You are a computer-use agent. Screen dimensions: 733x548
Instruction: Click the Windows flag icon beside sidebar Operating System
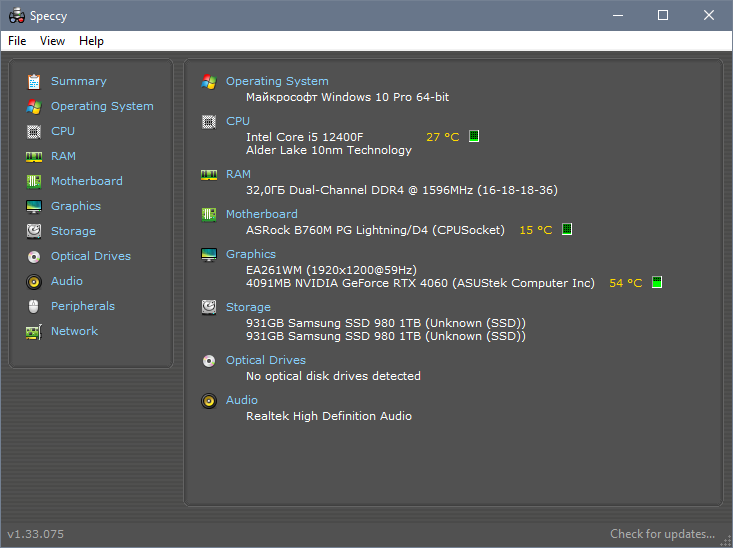pyautogui.click(x=34, y=107)
